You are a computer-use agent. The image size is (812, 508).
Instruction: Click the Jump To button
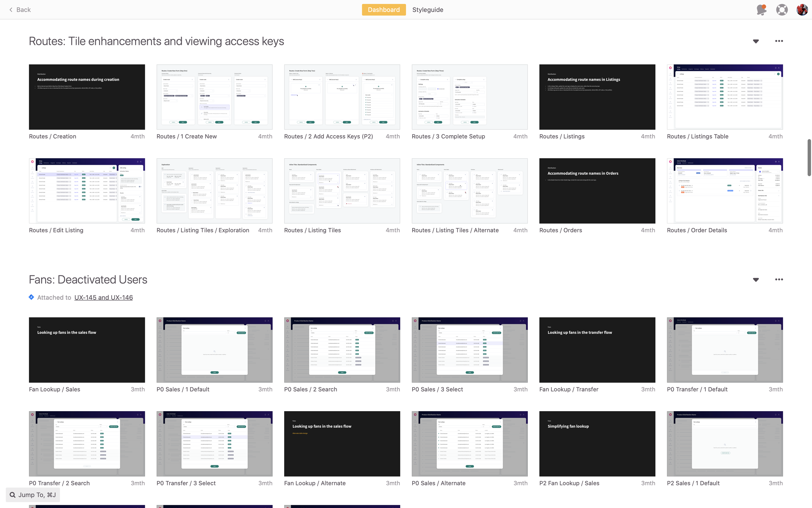33,495
